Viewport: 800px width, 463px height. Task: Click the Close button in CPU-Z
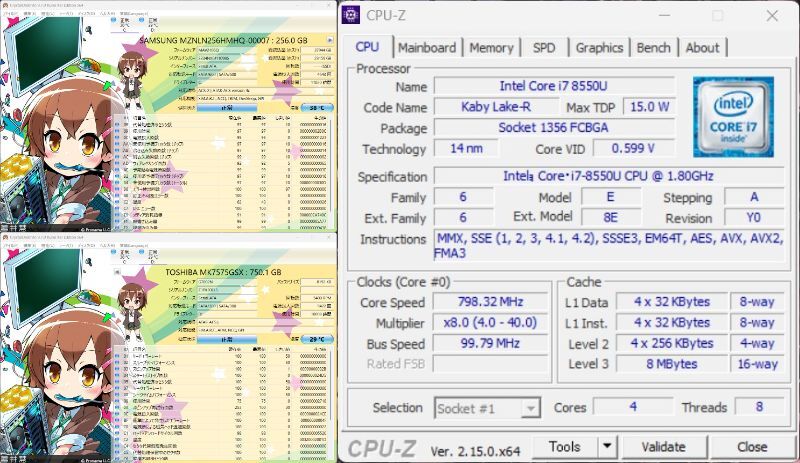click(752, 447)
